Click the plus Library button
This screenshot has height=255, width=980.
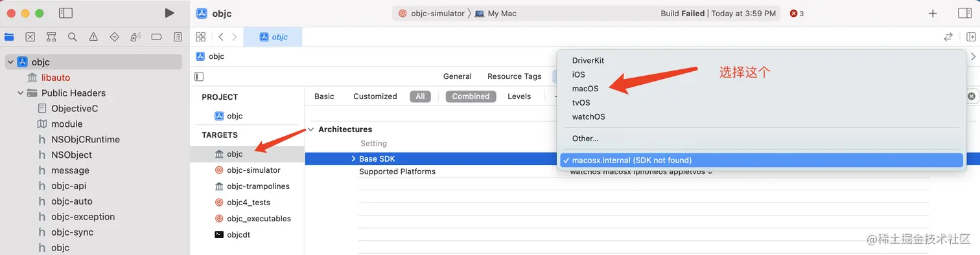(x=933, y=13)
